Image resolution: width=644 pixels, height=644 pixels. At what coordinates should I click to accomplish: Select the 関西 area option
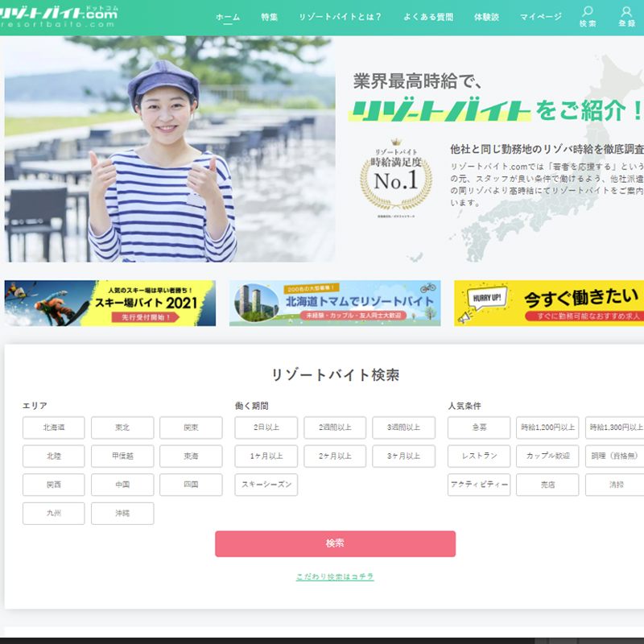(x=54, y=485)
